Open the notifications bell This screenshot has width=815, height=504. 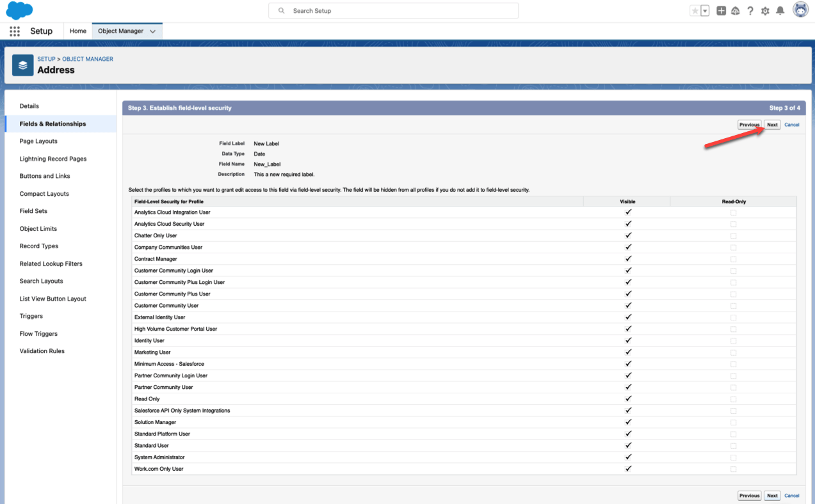780,11
